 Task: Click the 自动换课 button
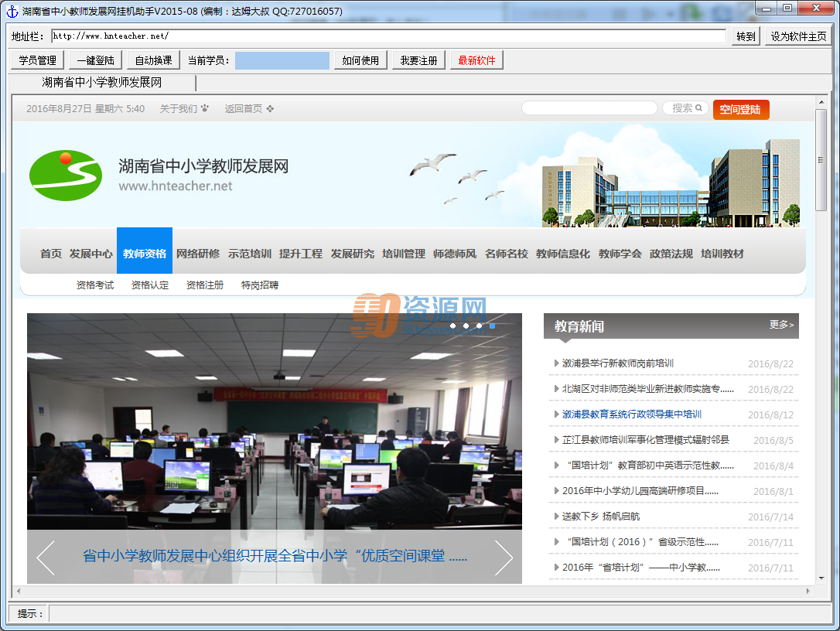154,60
